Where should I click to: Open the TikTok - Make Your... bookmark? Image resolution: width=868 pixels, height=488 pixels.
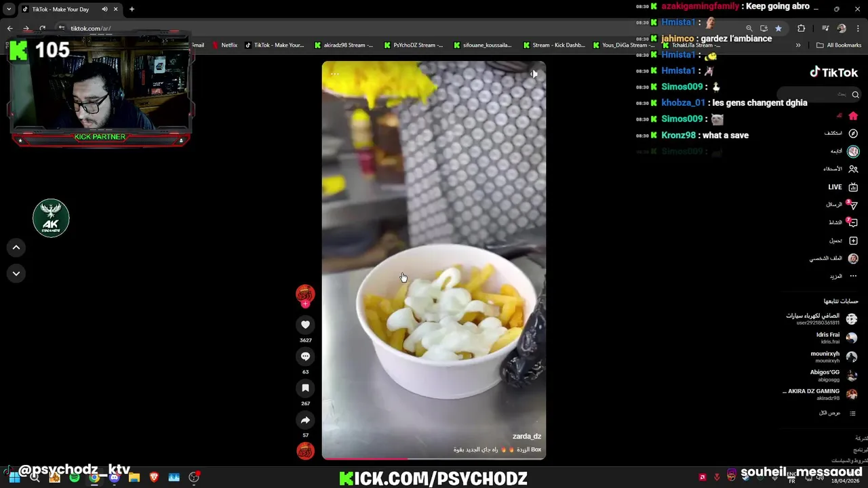click(275, 45)
